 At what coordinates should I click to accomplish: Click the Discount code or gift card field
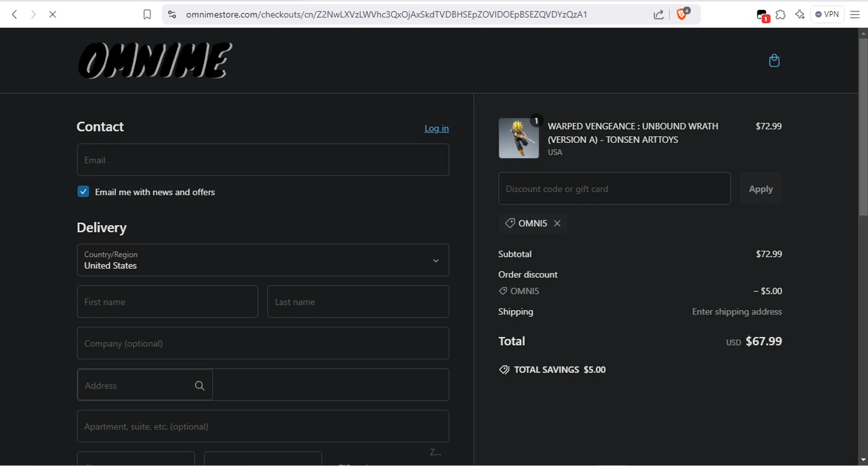[615, 189]
